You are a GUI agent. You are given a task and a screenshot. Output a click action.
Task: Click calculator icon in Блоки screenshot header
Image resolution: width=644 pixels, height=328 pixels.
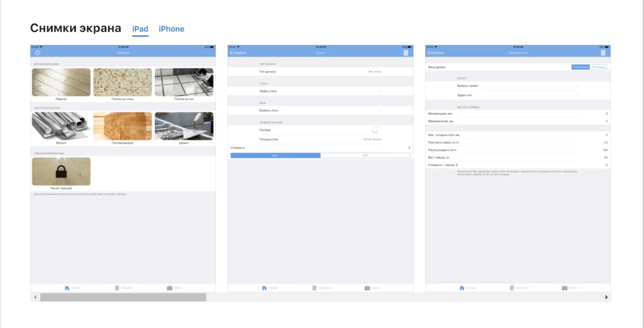[406, 53]
